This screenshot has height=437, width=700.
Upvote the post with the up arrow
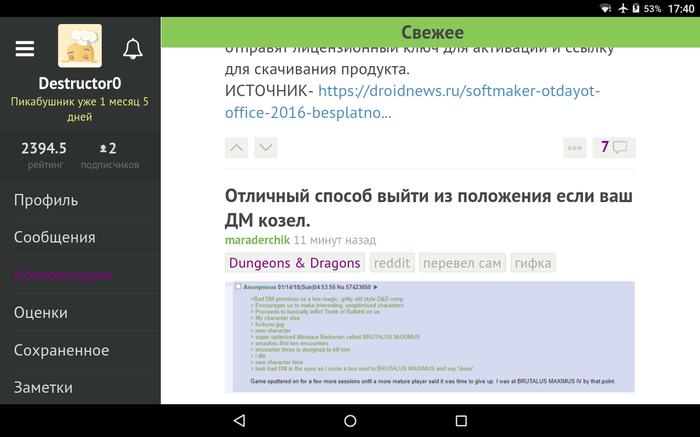click(x=236, y=148)
